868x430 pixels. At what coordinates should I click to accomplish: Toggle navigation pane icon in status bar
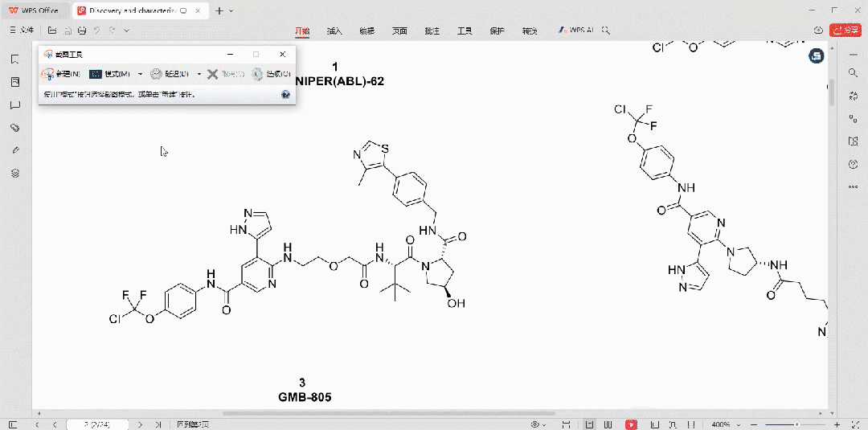pyautogui.click(x=14, y=424)
